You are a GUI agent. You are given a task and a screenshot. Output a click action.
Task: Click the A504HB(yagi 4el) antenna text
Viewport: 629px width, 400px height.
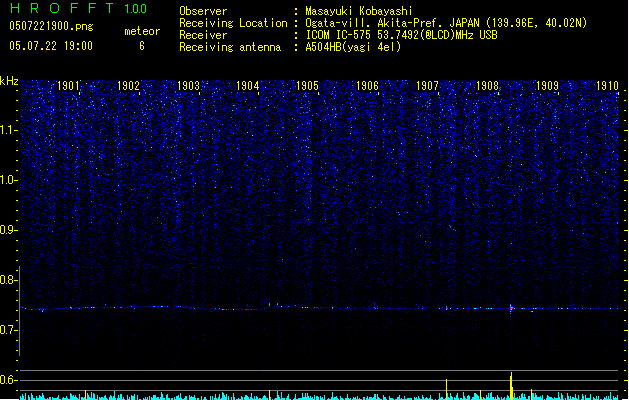pos(353,47)
